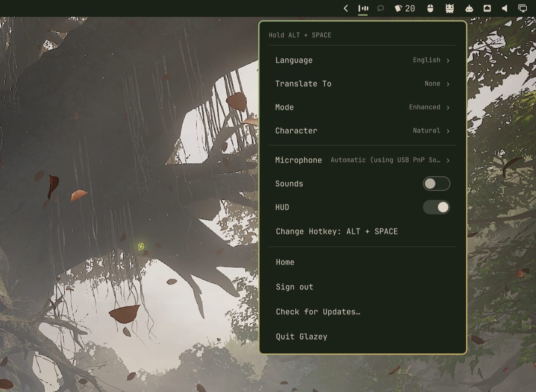536x392 pixels.
Task: Expand the Mode chevron next to Enhanced
Action: 448,107
